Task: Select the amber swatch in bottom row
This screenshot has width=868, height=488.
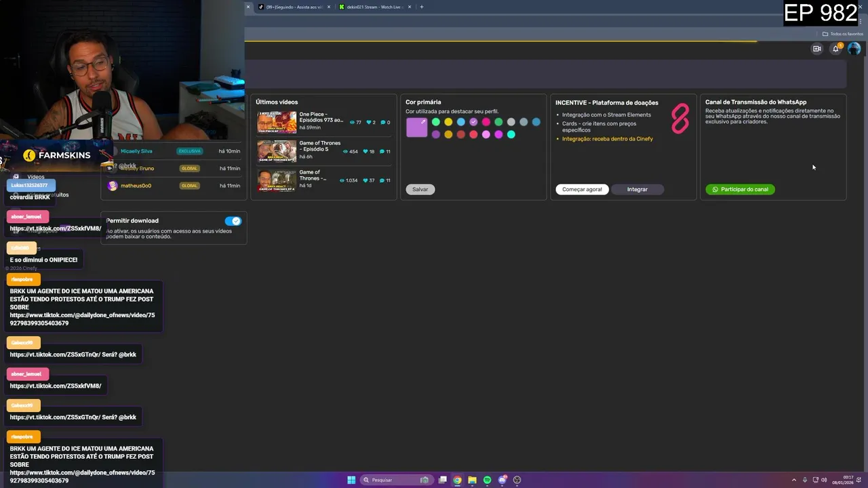Action: (448, 134)
